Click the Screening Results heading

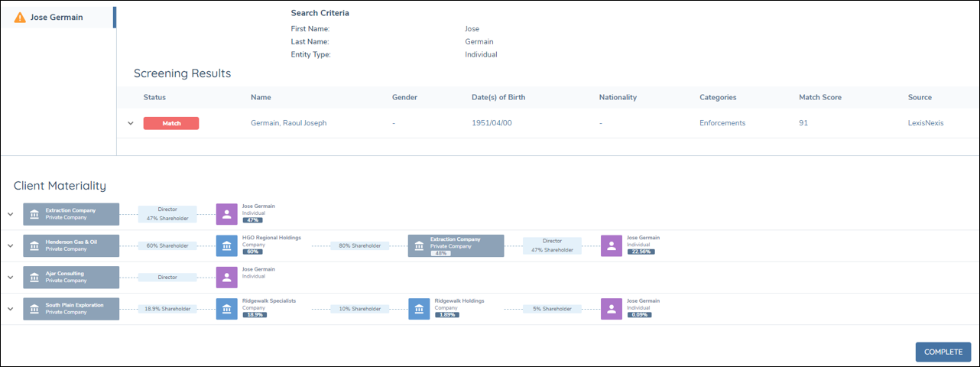point(182,73)
